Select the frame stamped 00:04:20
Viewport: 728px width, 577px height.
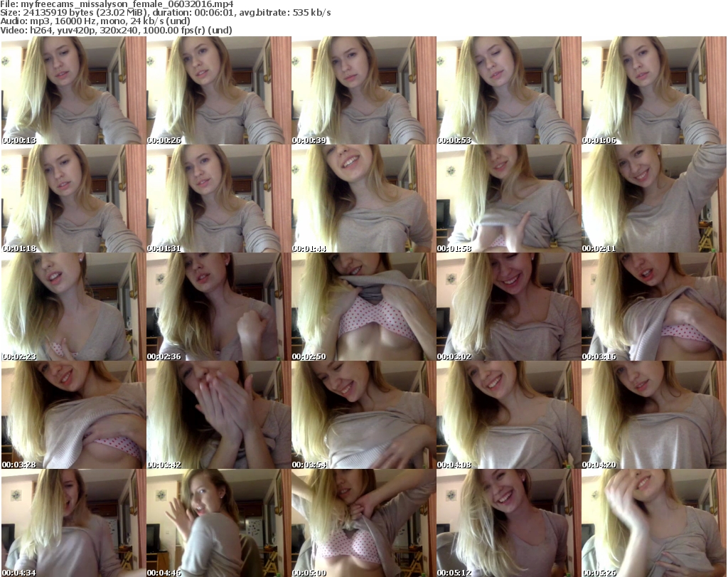(x=654, y=415)
